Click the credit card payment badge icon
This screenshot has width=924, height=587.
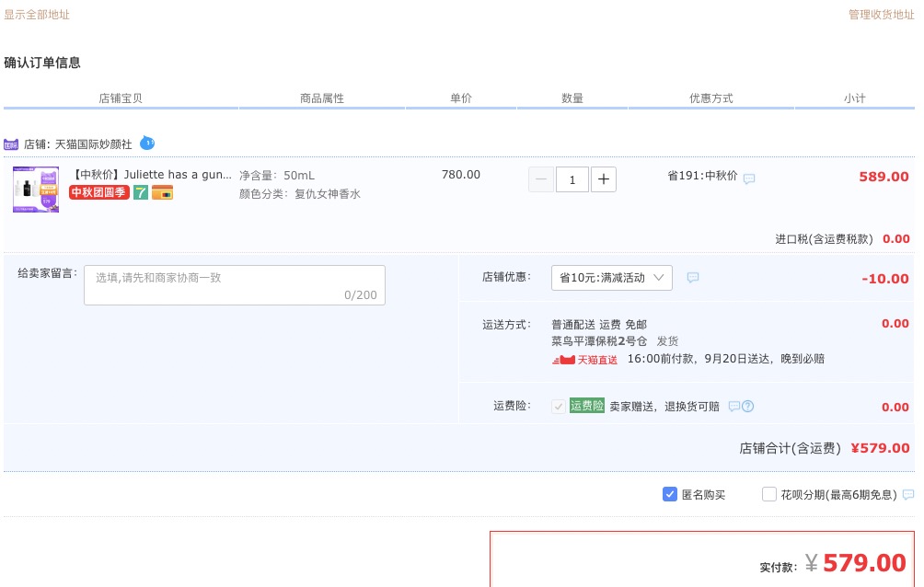[x=162, y=192]
